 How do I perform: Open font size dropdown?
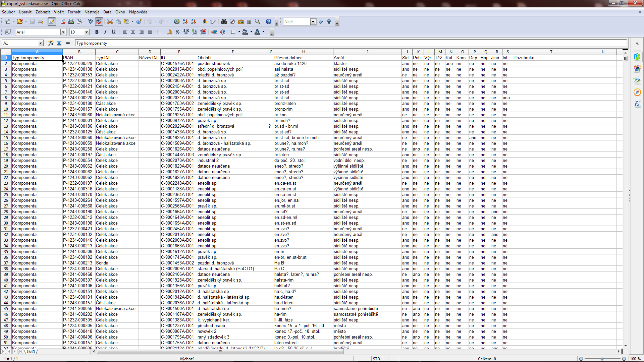coord(87,32)
